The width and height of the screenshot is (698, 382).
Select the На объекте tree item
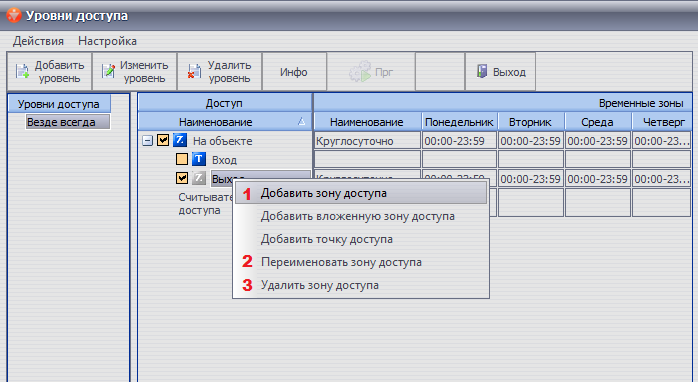[223, 141]
